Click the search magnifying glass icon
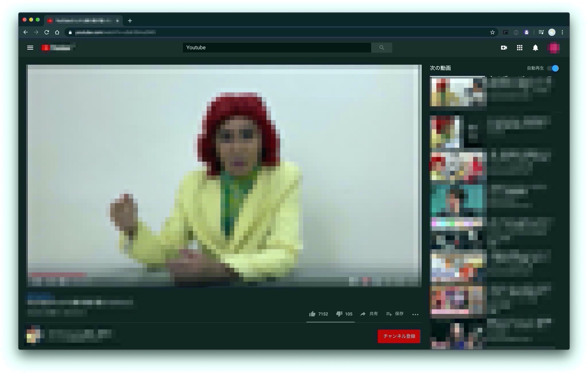 pos(381,47)
